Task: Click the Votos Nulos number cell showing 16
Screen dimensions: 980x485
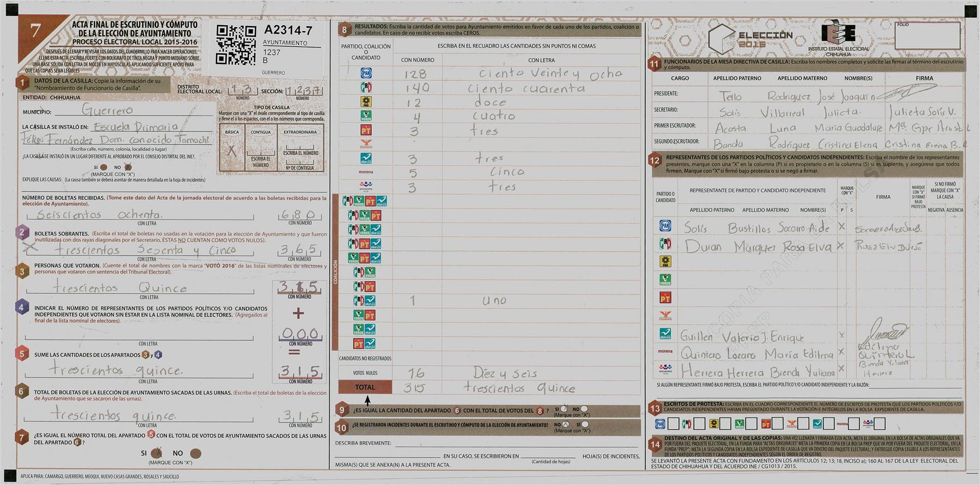Action: point(416,373)
